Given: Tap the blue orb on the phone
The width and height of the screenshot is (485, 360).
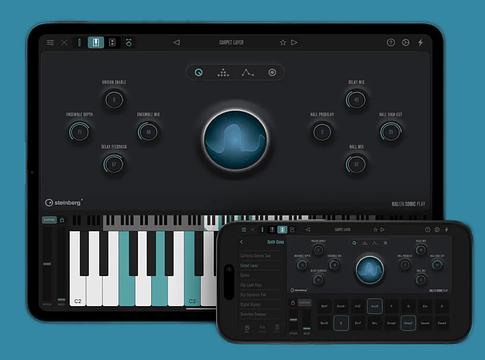Looking at the screenshot, I should pyautogui.click(x=369, y=270).
